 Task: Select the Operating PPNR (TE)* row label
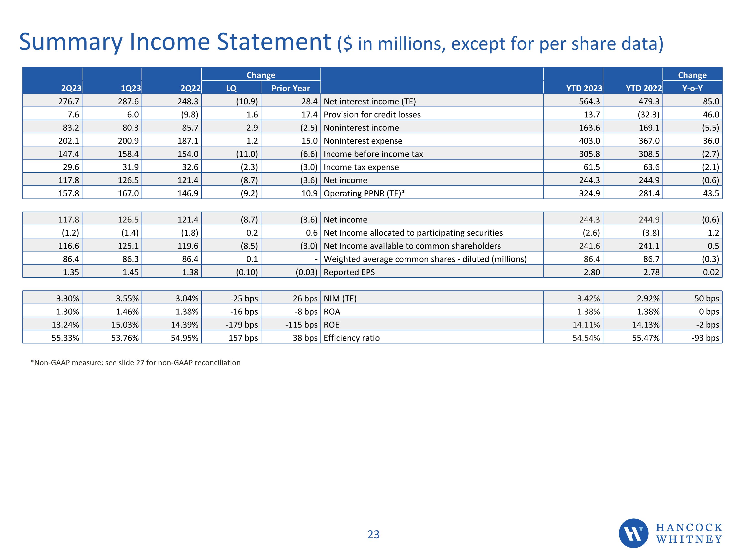coord(364,193)
